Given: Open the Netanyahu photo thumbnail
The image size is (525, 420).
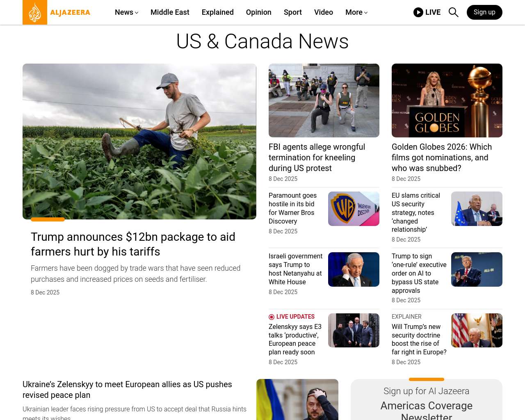Looking at the screenshot, I should tap(354, 269).
